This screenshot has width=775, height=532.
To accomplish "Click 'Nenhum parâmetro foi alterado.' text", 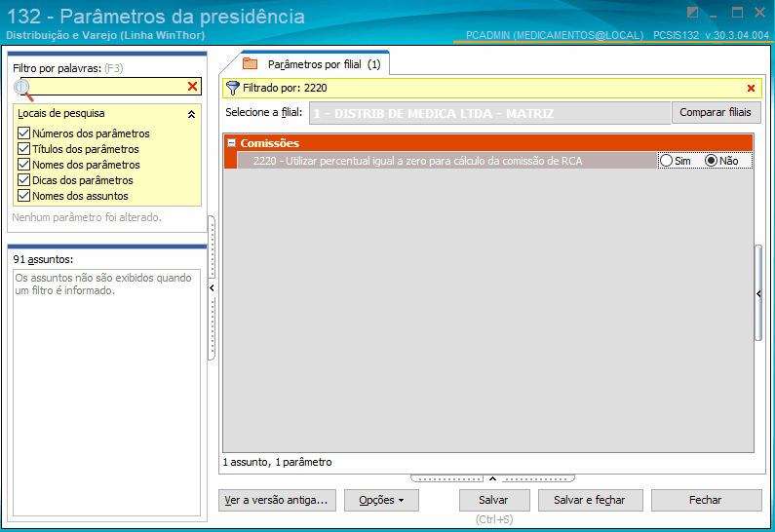I will click(87, 217).
